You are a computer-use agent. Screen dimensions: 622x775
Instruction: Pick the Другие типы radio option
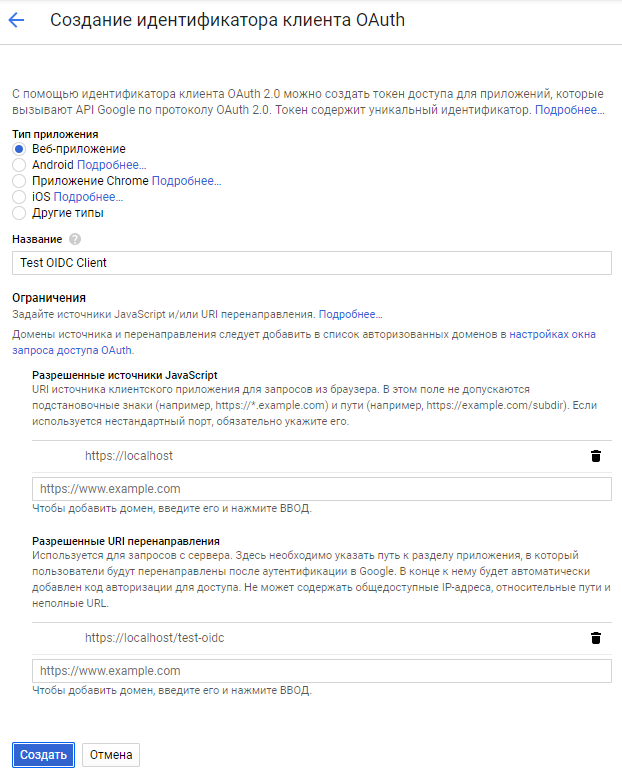[x=19, y=213]
